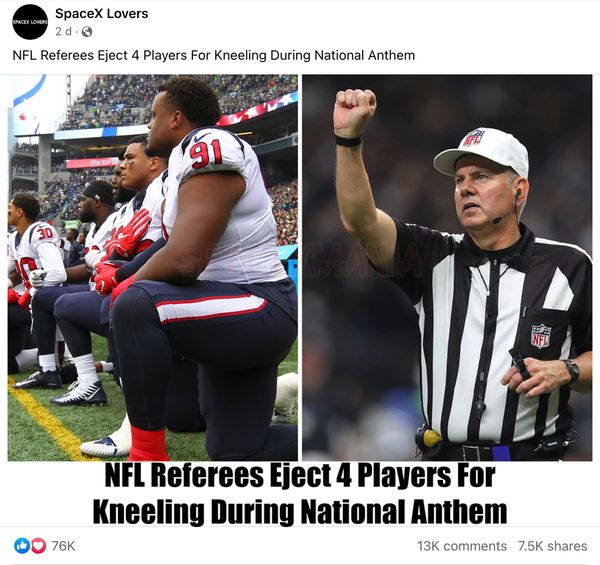Screen dimensions: 600x565
Task: Click the NFL shield on referee's shirt
Action: [x=541, y=335]
